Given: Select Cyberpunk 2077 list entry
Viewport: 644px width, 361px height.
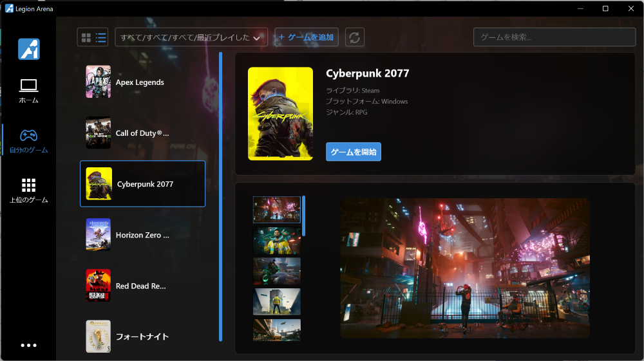Looking at the screenshot, I should [142, 184].
